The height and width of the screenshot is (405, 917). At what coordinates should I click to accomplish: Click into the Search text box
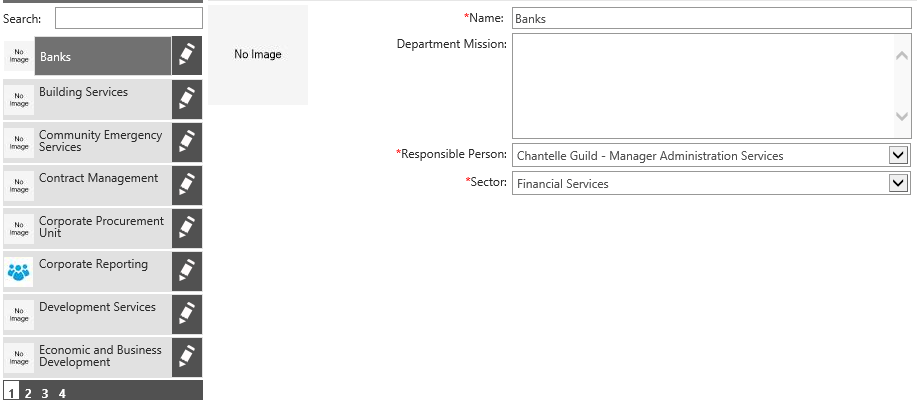(128, 18)
